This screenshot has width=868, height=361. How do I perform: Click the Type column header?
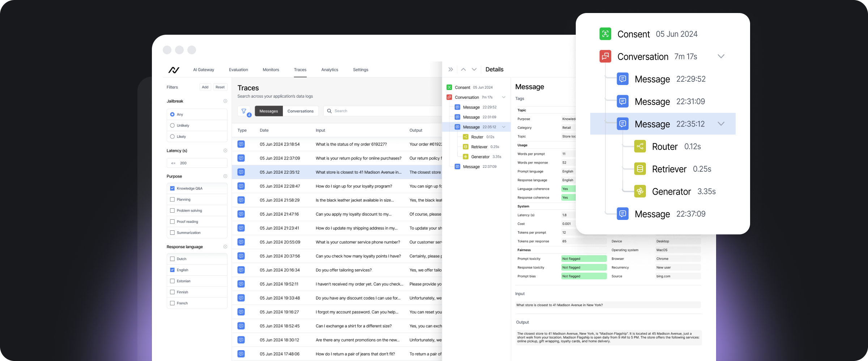point(242,130)
